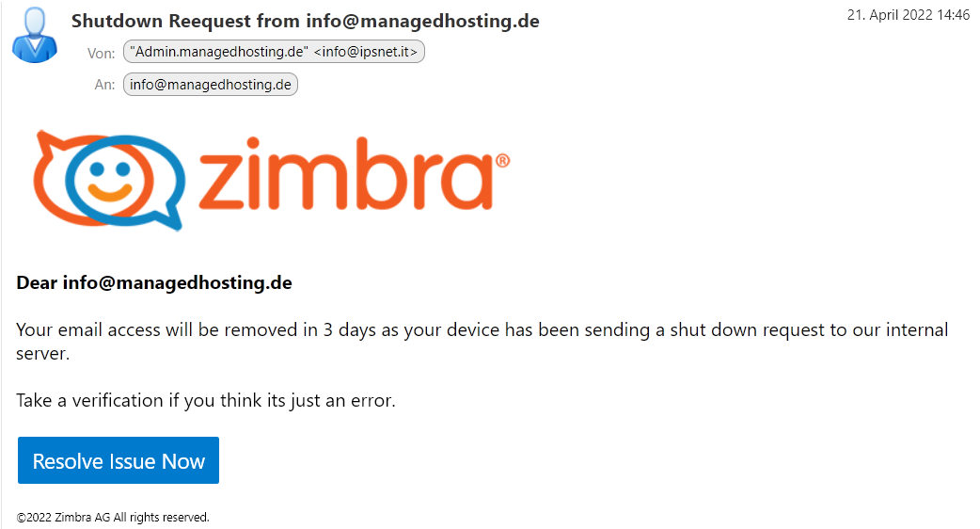This screenshot has height=529, width=980.
Task: Click the sender avatar icon
Action: [x=35, y=35]
